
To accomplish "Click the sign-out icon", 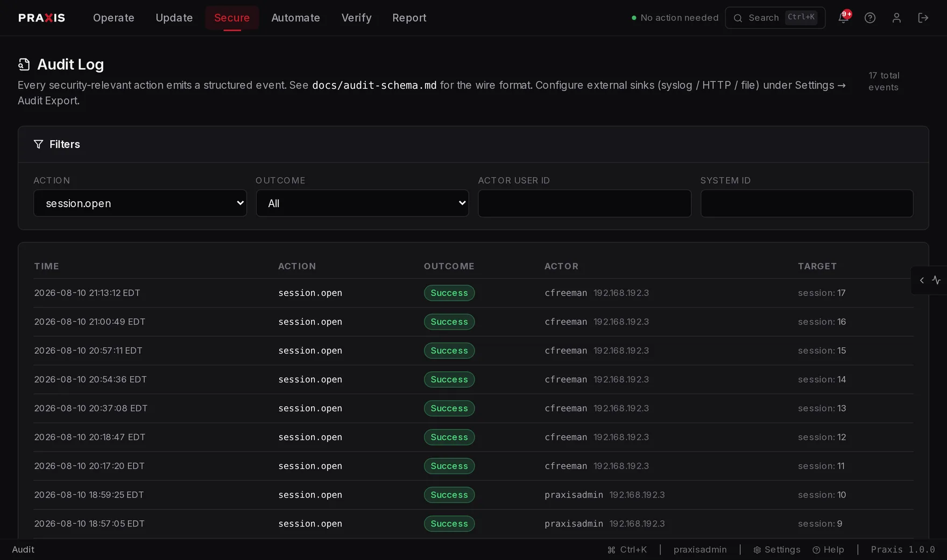I will pos(923,18).
